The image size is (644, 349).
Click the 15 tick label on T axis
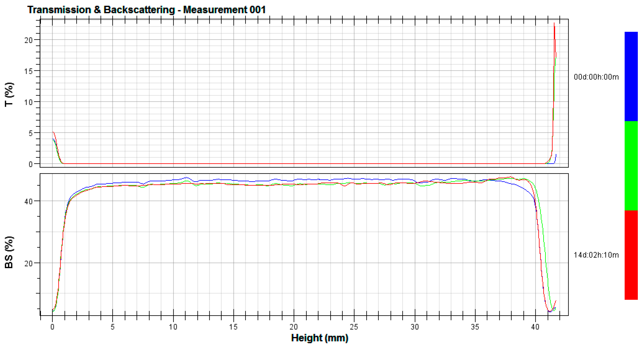point(29,71)
